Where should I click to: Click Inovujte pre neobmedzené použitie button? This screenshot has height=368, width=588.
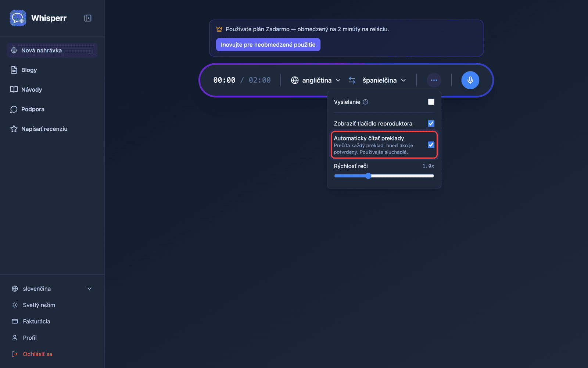click(268, 45)
